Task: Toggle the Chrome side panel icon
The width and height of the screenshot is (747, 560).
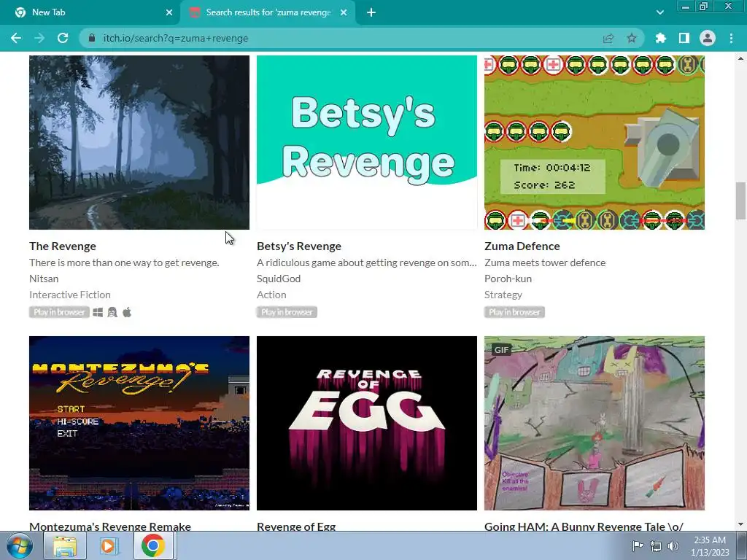Action: coord(684,38)
